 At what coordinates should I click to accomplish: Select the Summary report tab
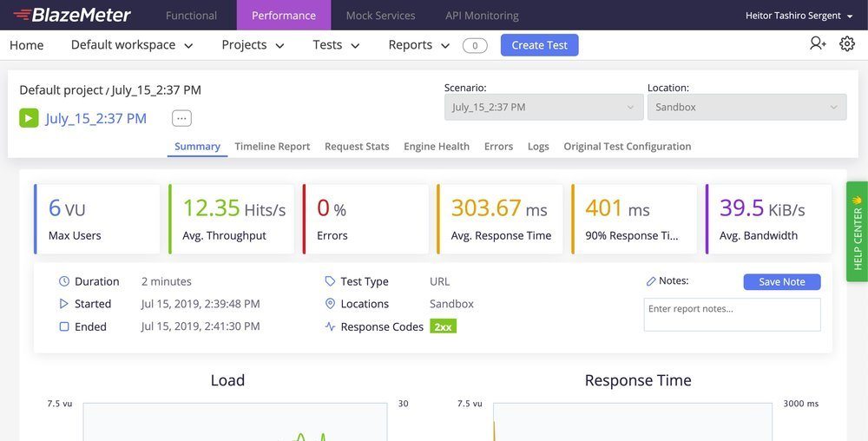tap(198, 147)
